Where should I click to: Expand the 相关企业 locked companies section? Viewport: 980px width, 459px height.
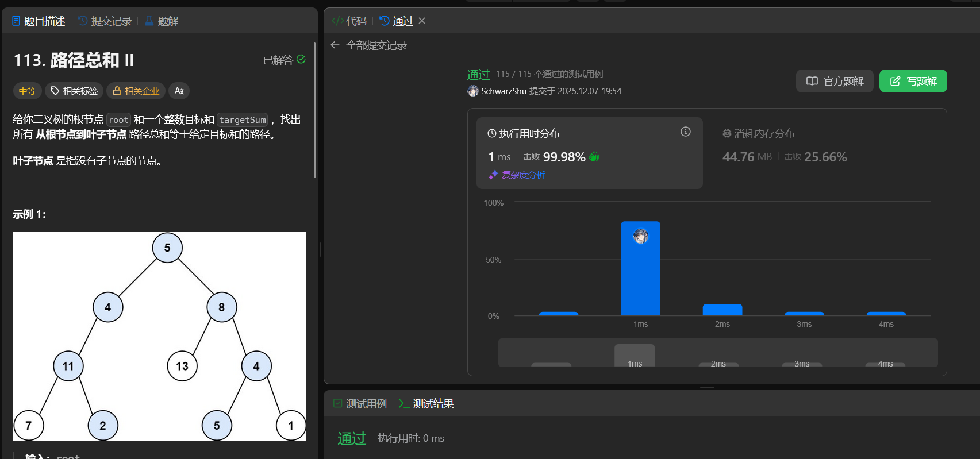coord(136,91)
